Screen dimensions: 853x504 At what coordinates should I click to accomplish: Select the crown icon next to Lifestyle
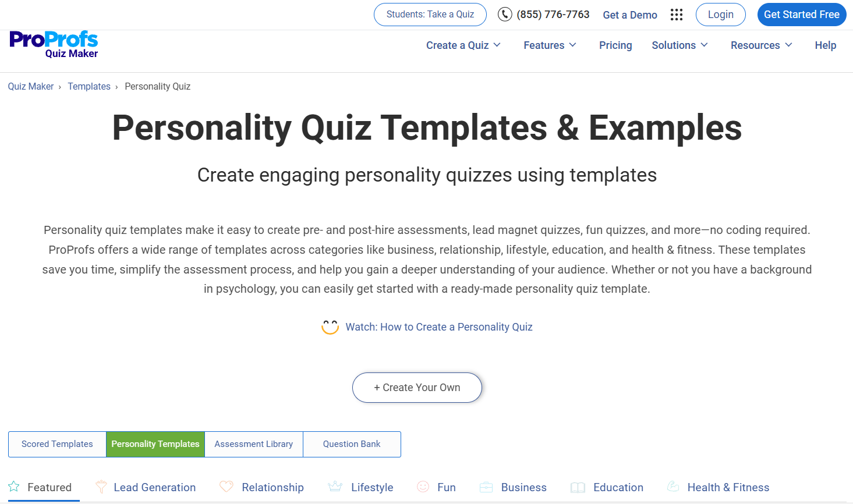point(335,487)
